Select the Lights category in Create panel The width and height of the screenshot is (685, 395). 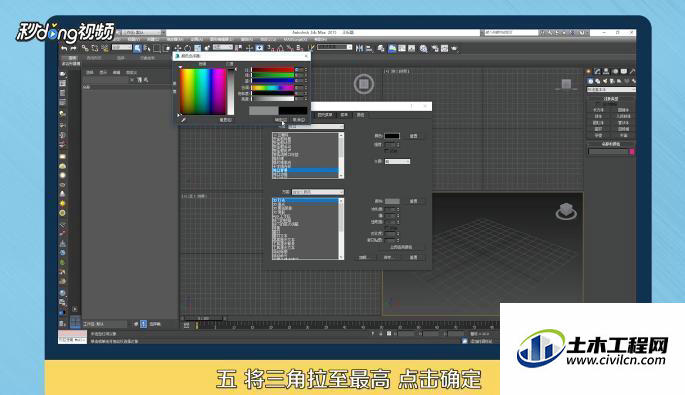pyautogui.click(x=605, y=81)
